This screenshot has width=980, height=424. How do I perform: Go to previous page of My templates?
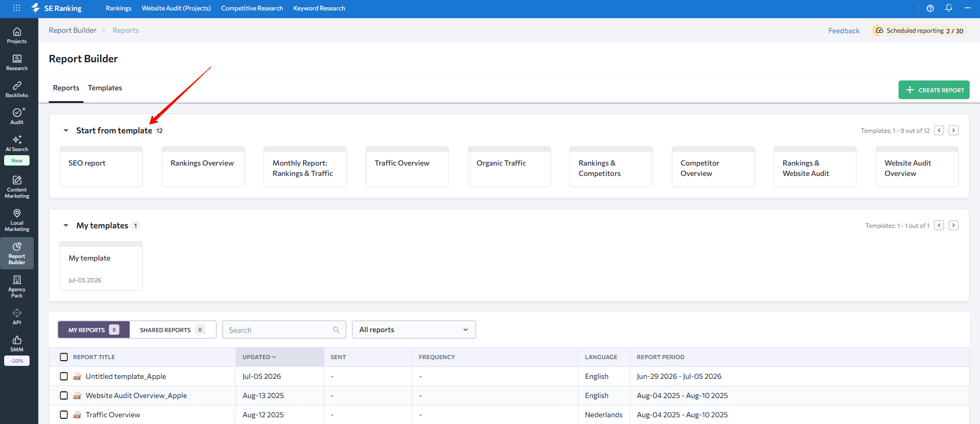point(939,225)
